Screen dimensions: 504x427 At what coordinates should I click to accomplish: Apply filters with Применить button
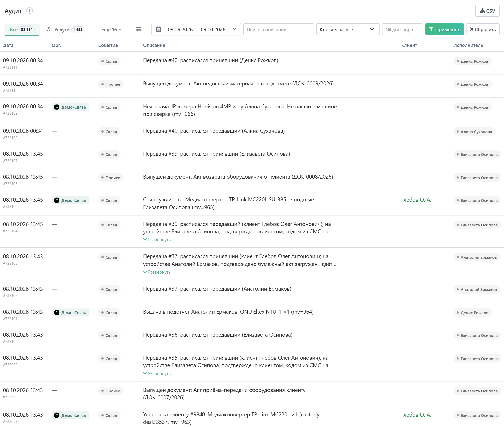(x=445, y=29)
